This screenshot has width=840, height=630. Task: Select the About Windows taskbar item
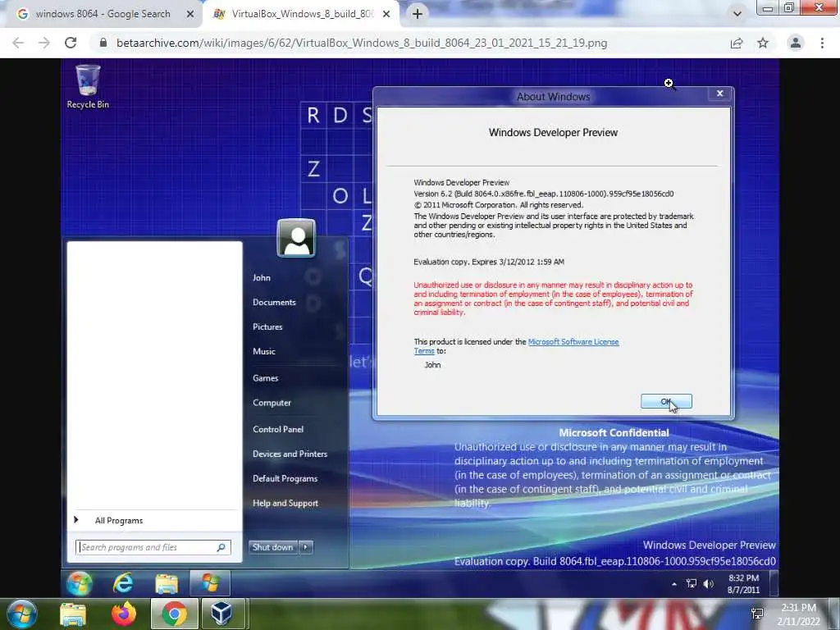210,583
